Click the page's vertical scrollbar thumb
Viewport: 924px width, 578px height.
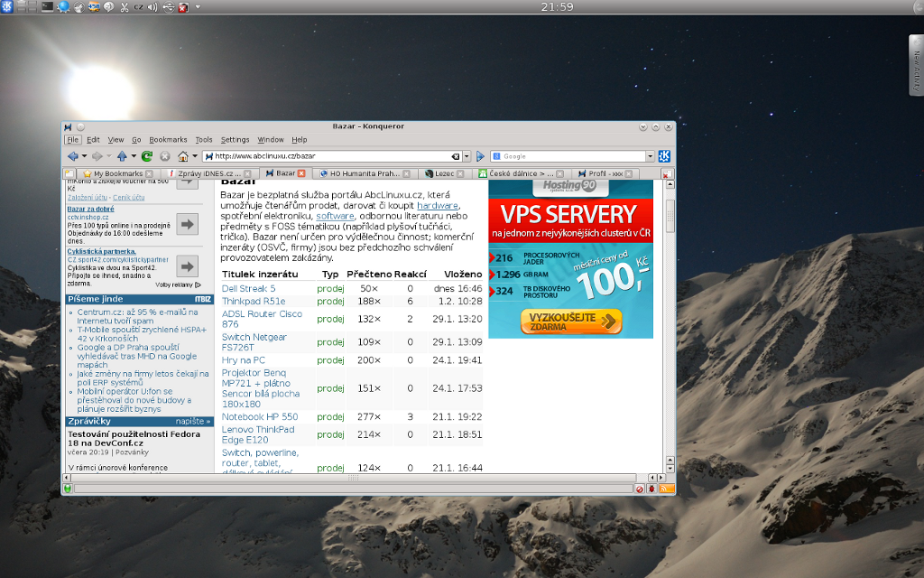pyautogui.click(x=670, y=216)
